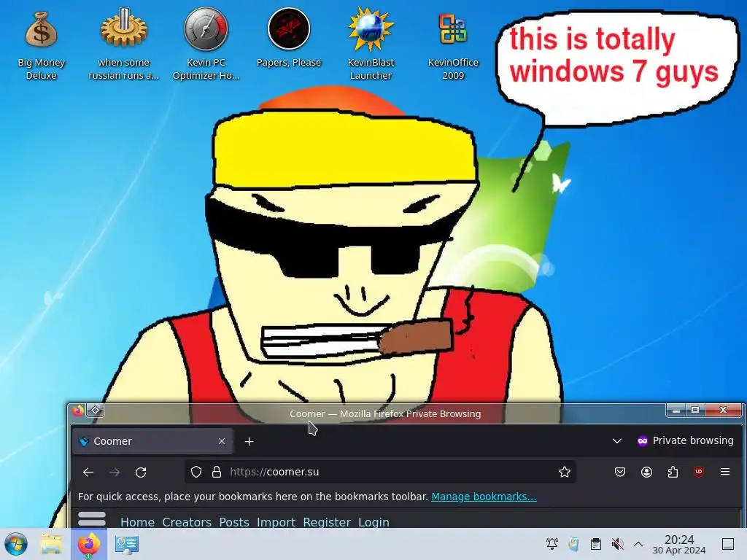
Task: Open the Firefox account icon
Action: [x=646, y=472]
